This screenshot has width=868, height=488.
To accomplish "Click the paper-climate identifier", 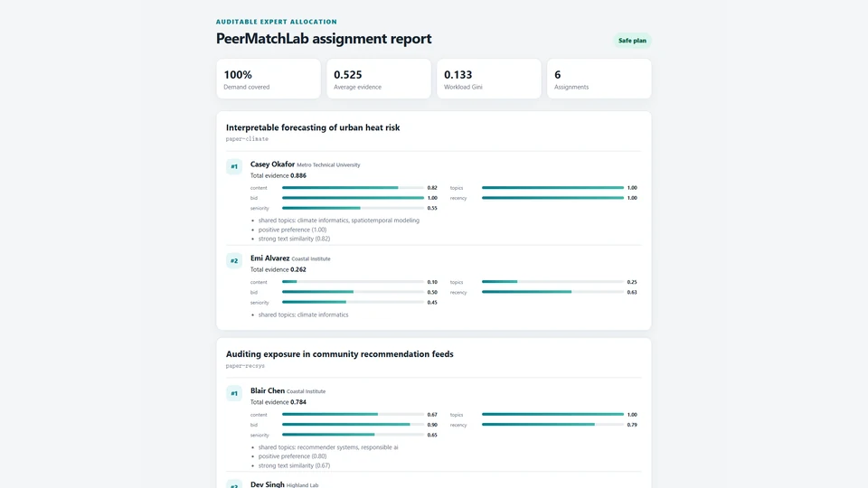I will click(x=247, y=139).
